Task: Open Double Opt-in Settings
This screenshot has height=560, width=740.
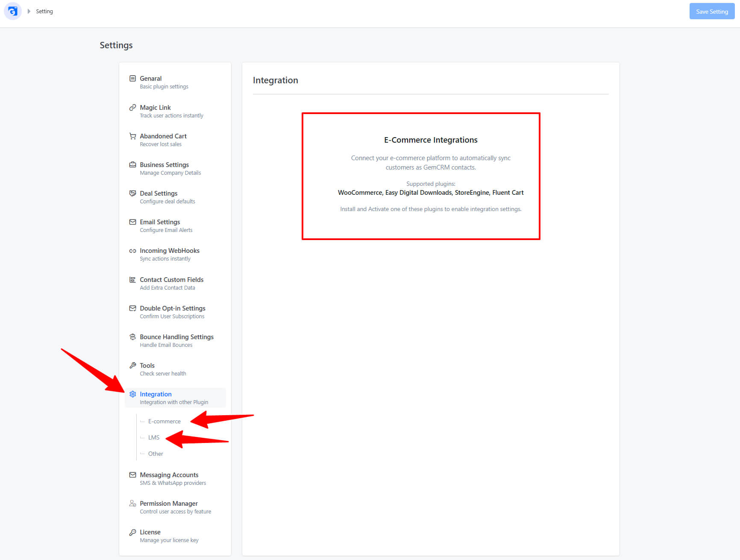Action: 175,312
